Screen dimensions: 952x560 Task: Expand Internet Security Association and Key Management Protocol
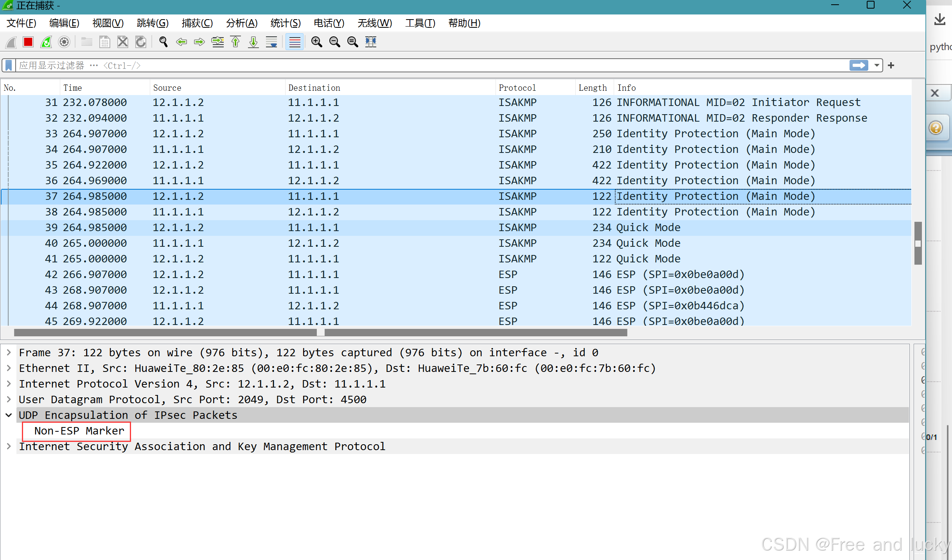point(9,446)
